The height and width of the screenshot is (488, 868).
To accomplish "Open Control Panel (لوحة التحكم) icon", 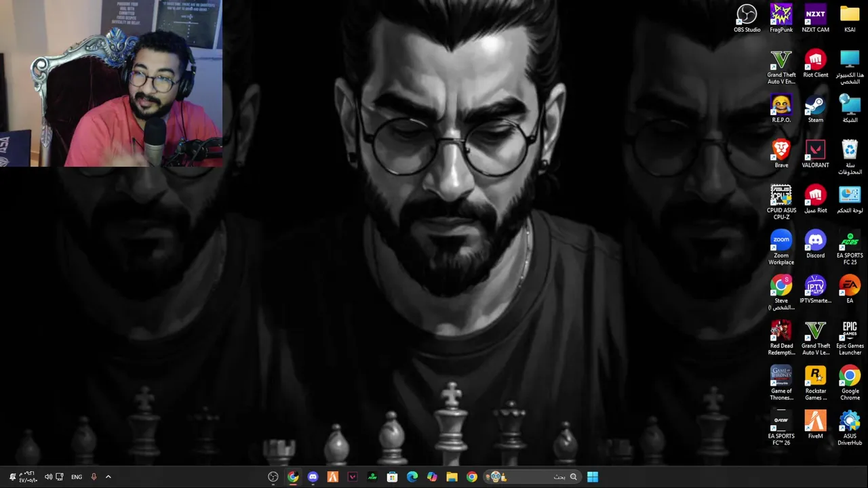I will click(850, 199).
